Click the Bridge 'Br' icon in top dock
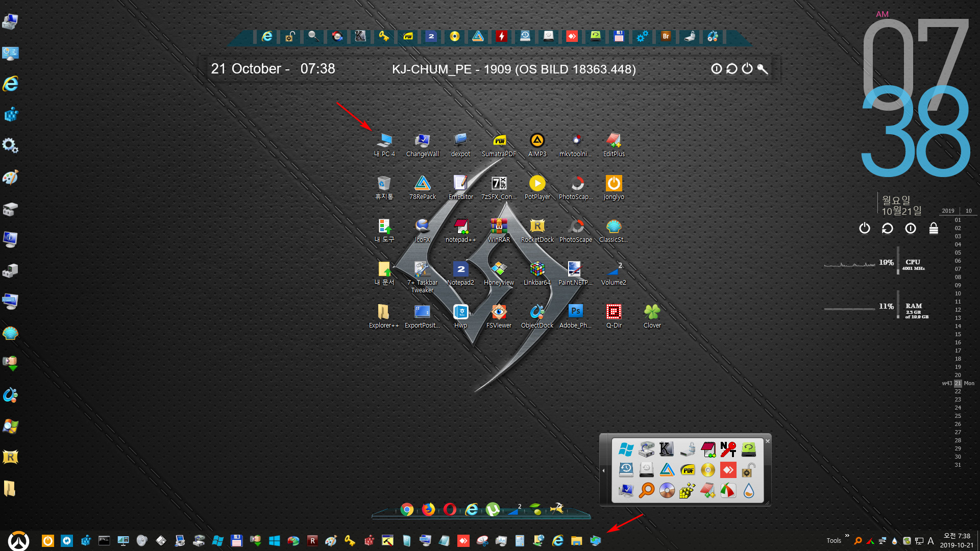This screenshot has height=551, width=980. coord(666,36)
